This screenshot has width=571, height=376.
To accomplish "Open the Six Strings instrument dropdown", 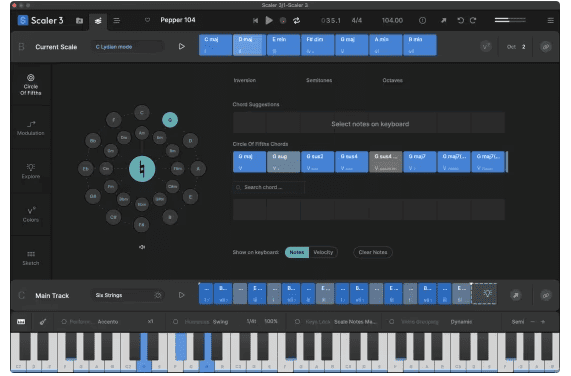I will 122,295.
